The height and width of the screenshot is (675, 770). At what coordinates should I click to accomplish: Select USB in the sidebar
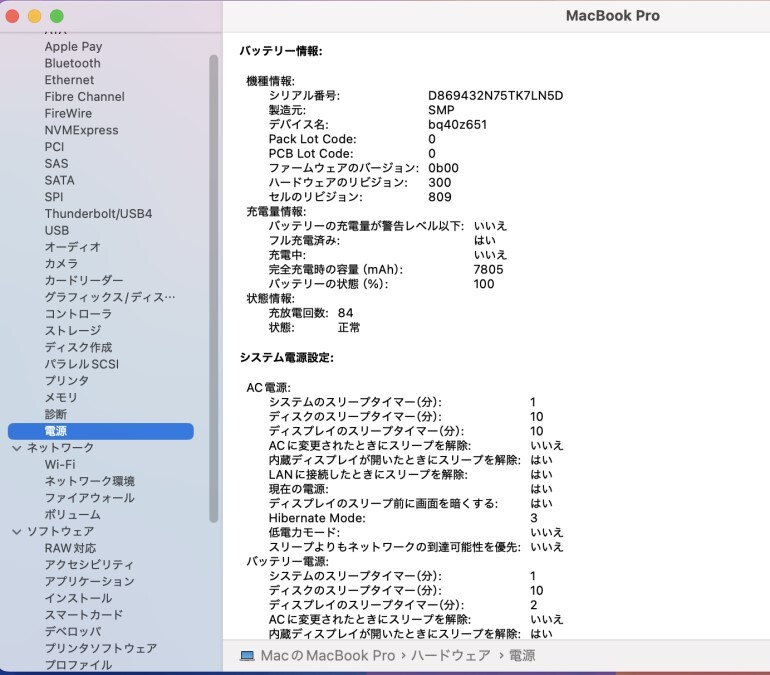(x=56, y=230)
